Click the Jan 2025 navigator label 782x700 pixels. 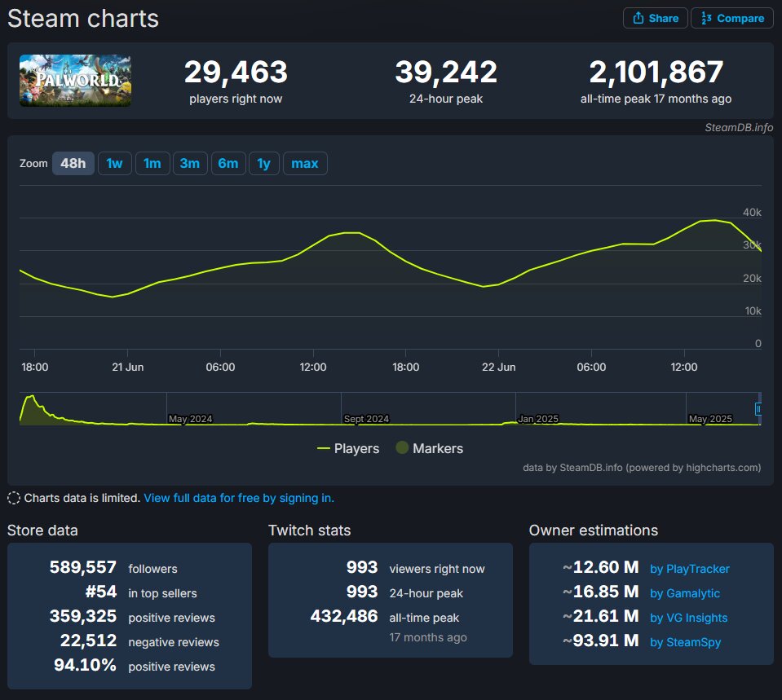tap(539, 419)
